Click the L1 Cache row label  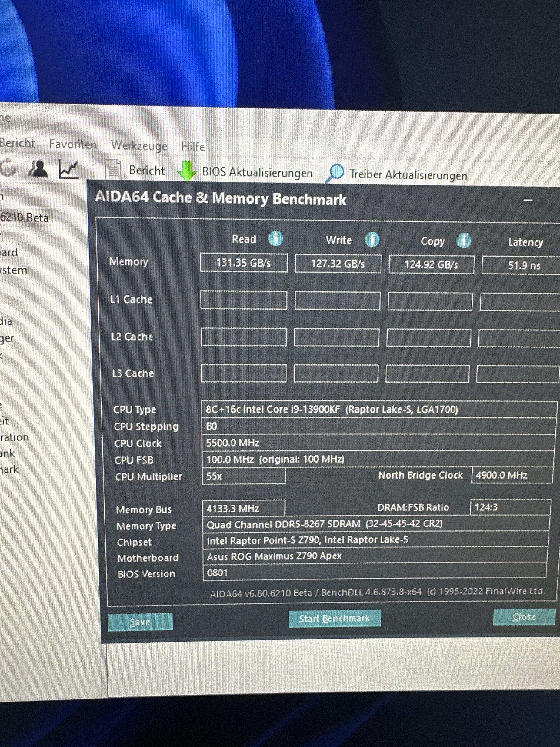coord(131,300)
